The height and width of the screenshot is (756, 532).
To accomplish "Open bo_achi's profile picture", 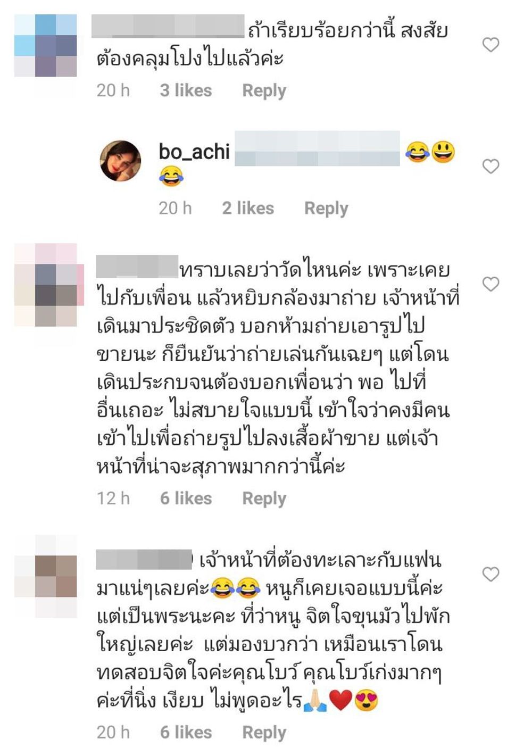I will click(x=121, y=161).
